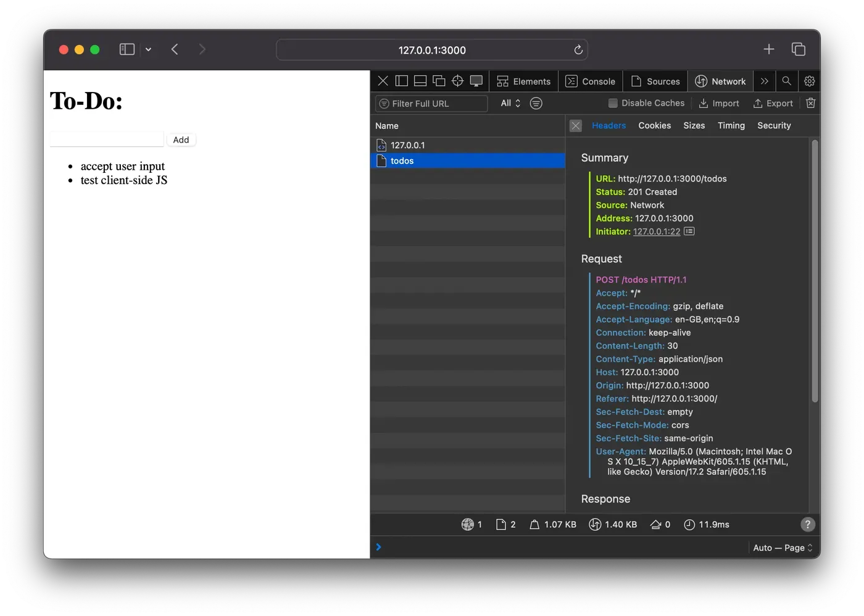Enable the Disable Caches checkbox
Viewport: 864px width, 616px height.
click(613, 103)
